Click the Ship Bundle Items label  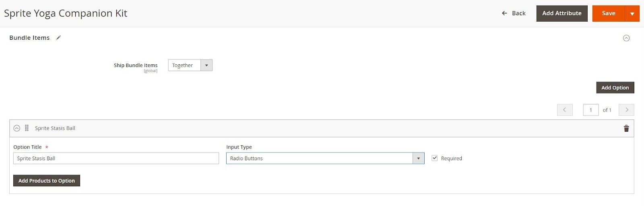coord(136,65)
